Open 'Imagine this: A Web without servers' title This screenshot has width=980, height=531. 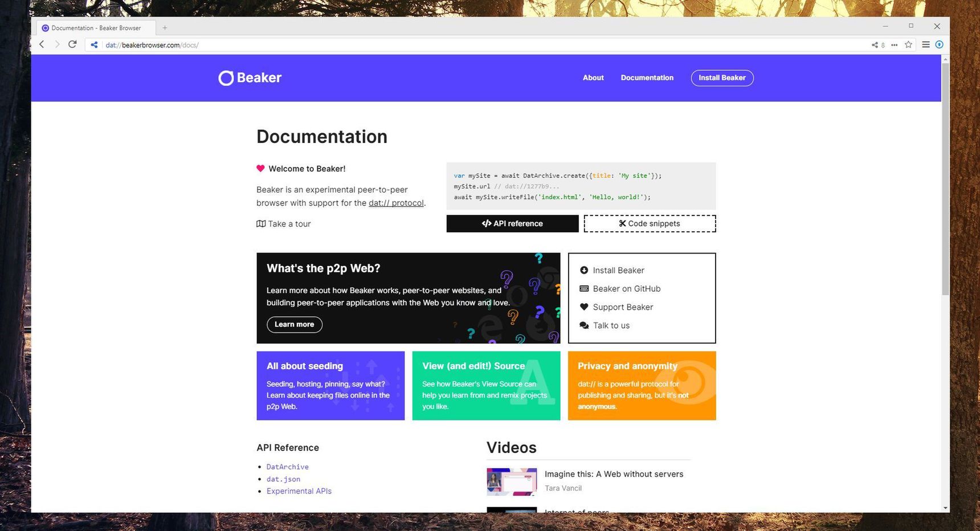(614, 474)
